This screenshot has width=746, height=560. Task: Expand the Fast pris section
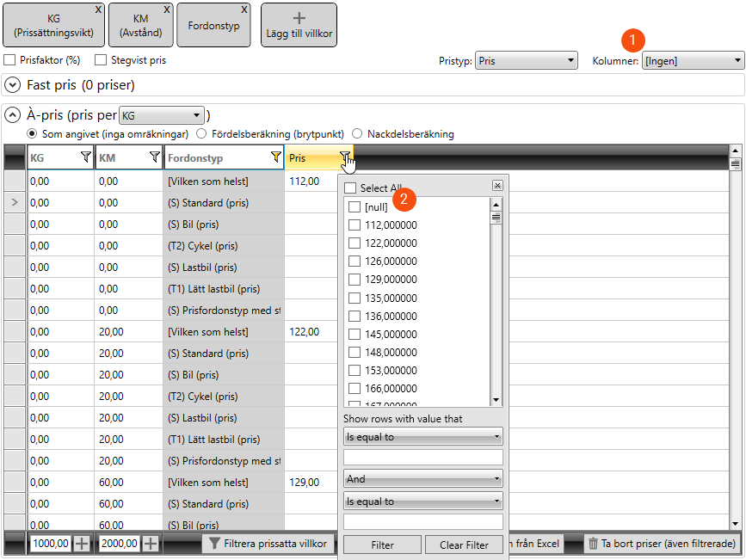pyautogui.click(x=13, y=85)
